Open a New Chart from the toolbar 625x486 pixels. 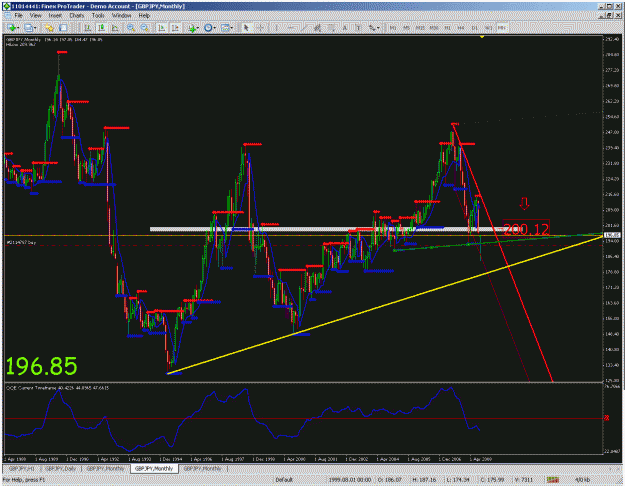click(11, 28)
